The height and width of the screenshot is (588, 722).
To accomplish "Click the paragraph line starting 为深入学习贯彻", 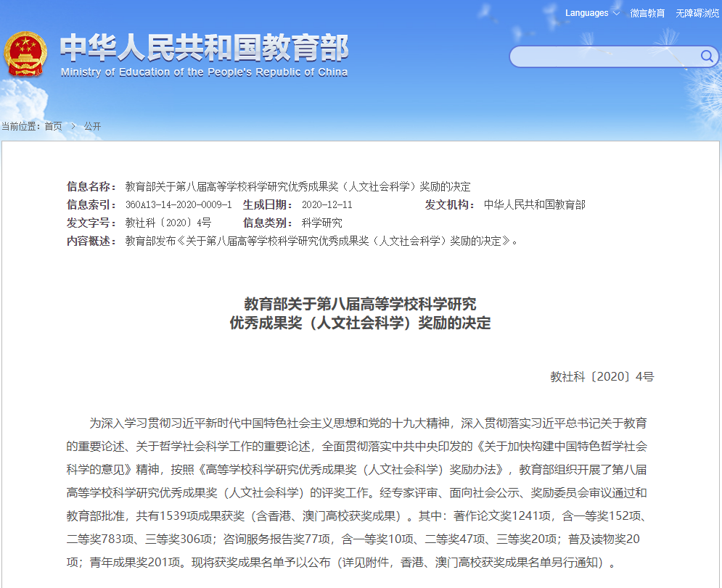I will pyautogui.click(x=368, y=423).
